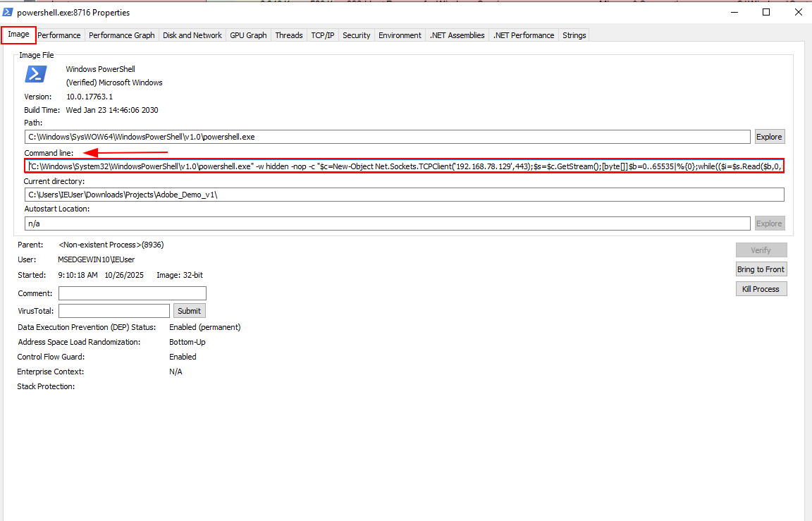Click the (Verified) Microsoft Windows text
The image size is (812, 521).
pyautogui.click(x=114, y=82)
